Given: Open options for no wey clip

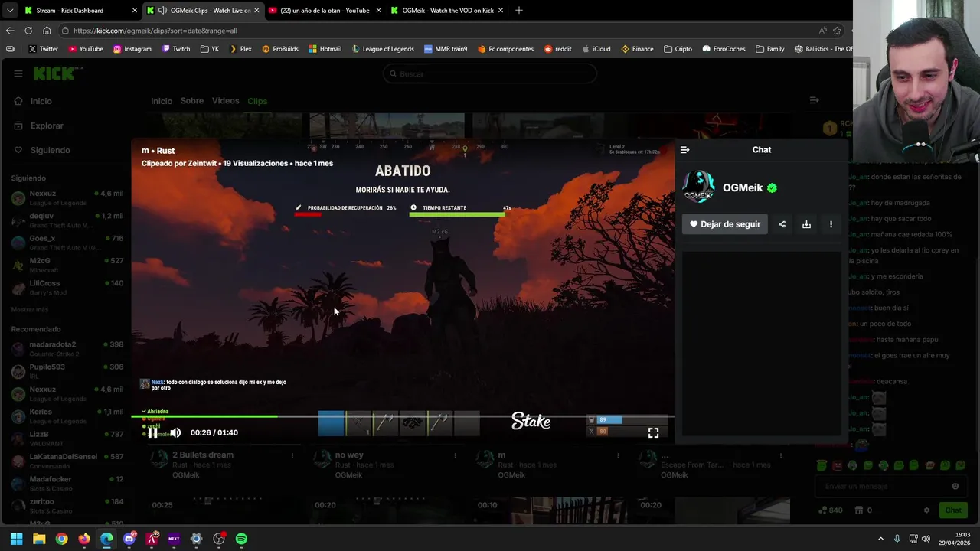Looking at the screenshot, I should pos(455,455).
